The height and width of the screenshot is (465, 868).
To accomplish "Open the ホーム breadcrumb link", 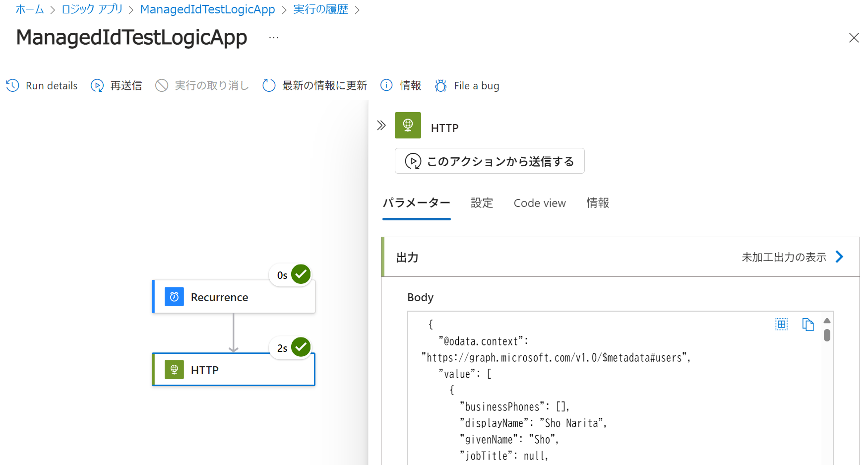I will (29, 9).
